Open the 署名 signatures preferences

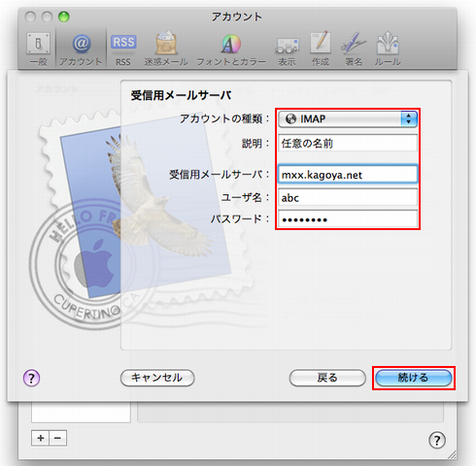pos(354,49)
